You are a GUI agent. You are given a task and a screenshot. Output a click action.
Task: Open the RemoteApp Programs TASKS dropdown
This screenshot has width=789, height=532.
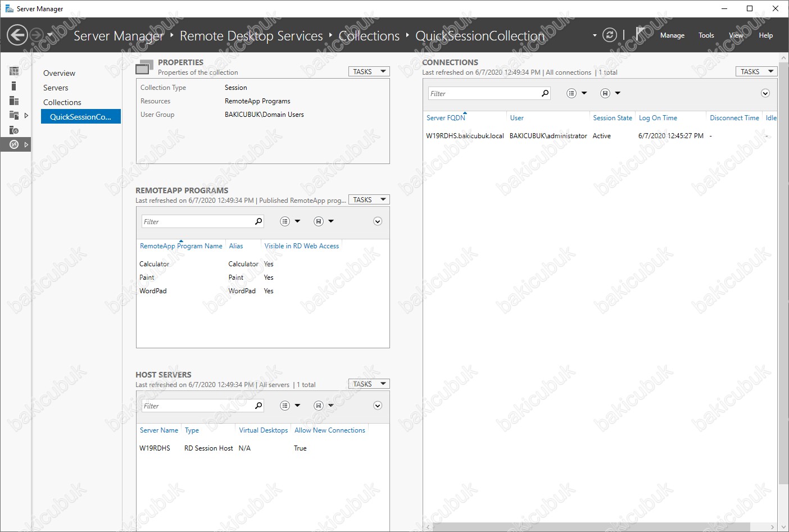[369, 199]
